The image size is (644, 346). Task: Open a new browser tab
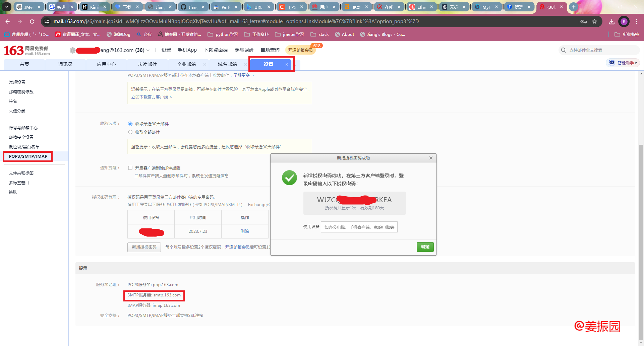point(574,7)
